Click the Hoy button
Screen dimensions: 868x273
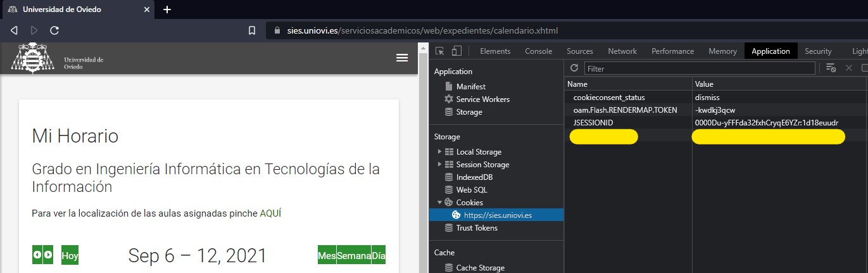(x=70, y=256)
